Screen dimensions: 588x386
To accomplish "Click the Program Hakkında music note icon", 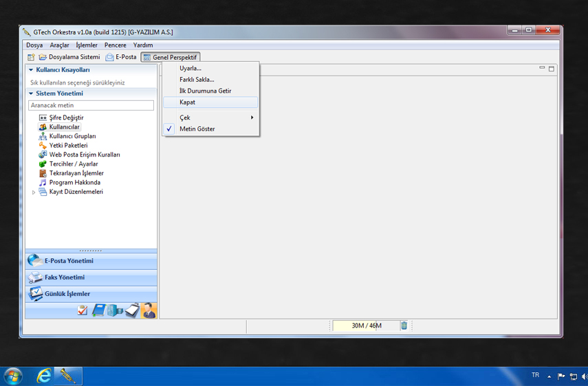I will [43, 183].
